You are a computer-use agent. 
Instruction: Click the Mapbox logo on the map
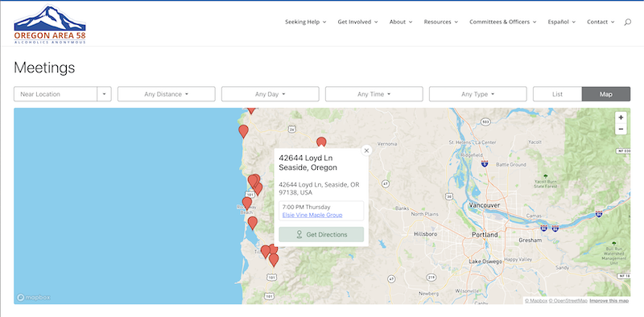coord(34,298)
